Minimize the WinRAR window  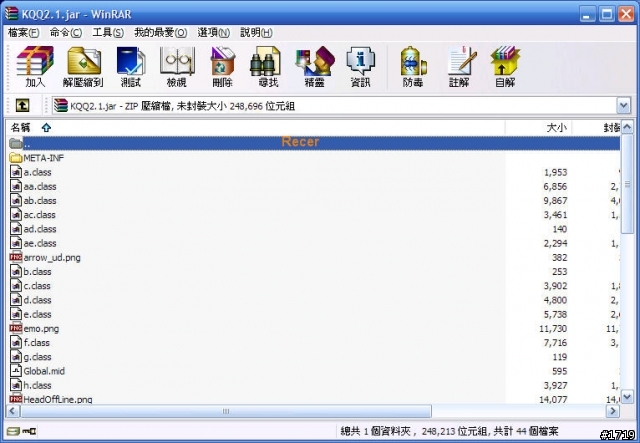(x=588, y=14)
